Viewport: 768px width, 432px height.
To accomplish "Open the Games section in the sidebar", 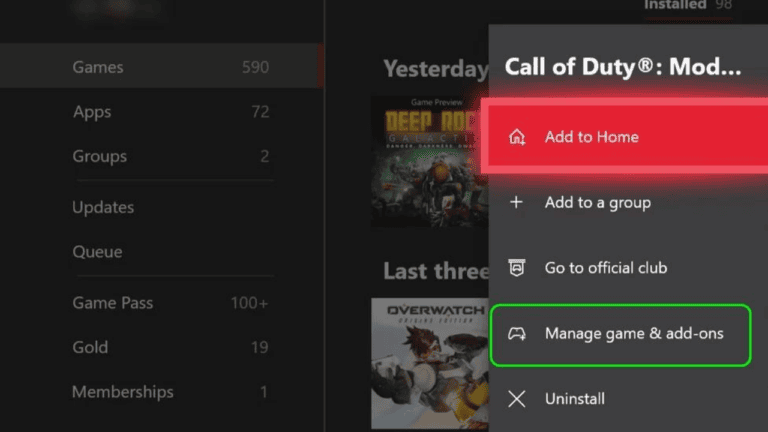I will 161,66.
